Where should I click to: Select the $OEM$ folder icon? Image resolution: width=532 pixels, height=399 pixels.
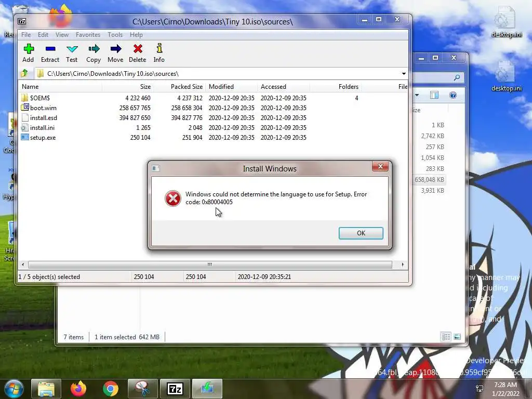point(24,98)
